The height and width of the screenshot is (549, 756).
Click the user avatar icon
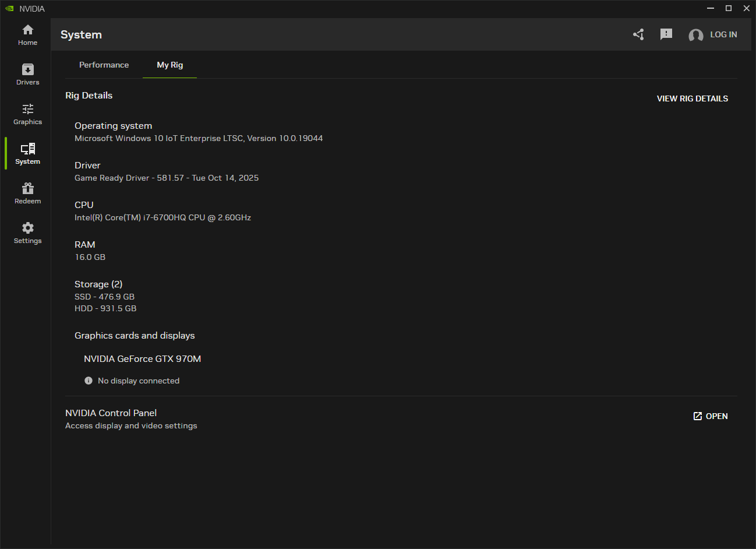(695, 35)
